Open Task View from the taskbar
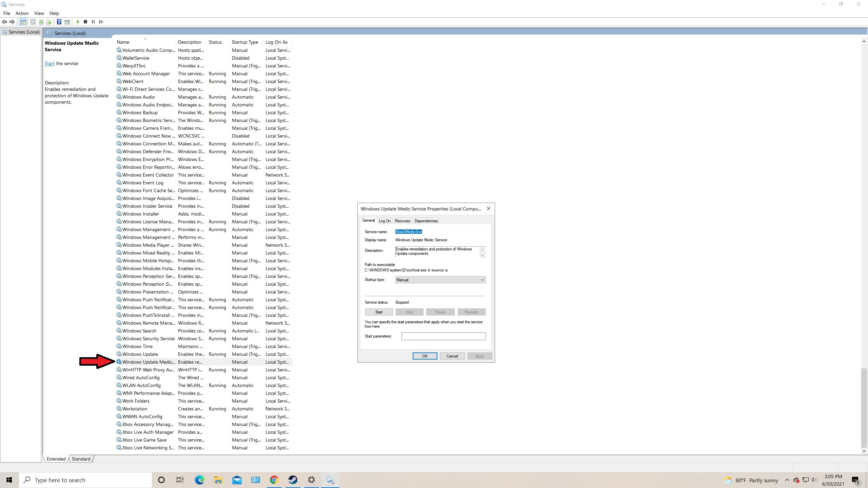Image resolution: width=868 pixels, height=488 pixels. [x=180, y=480]
